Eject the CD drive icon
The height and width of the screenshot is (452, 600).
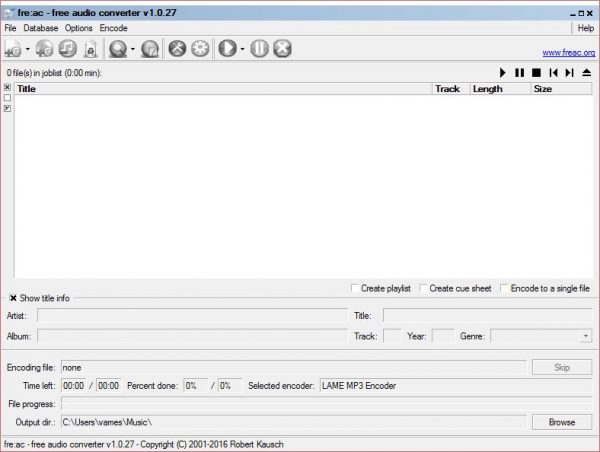pyautogui.click(x=586, y=73)
